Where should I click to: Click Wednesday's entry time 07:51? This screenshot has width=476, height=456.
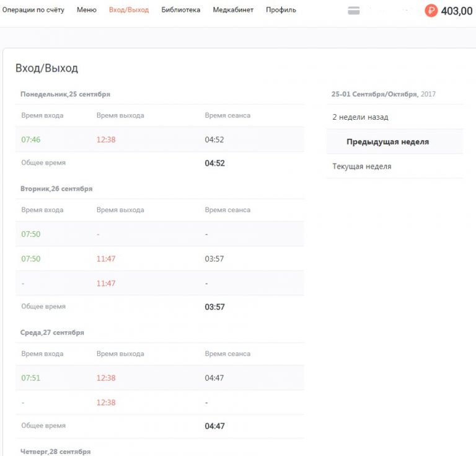click(30, 378)
